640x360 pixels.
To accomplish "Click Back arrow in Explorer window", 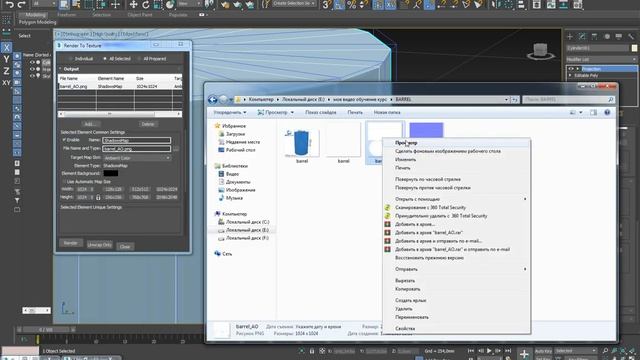I will click(x=212, y=99).
